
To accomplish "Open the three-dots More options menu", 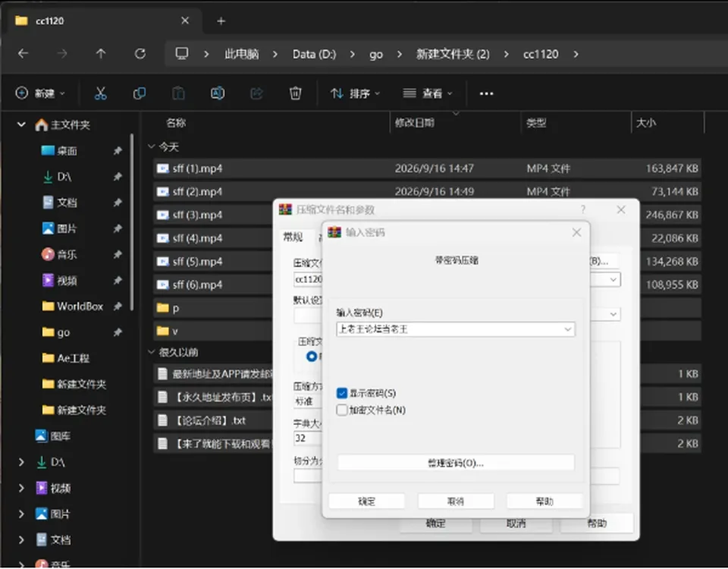I will (486, 94).
